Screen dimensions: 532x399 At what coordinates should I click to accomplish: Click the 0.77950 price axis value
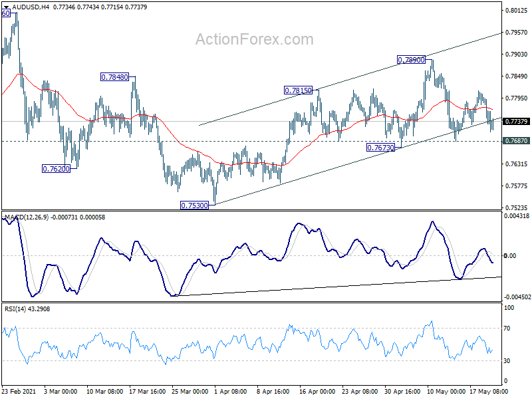517,98
